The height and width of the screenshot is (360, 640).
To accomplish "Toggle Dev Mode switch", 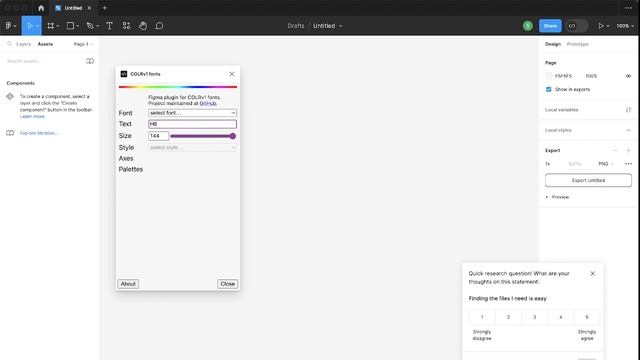I will [577, 26].
